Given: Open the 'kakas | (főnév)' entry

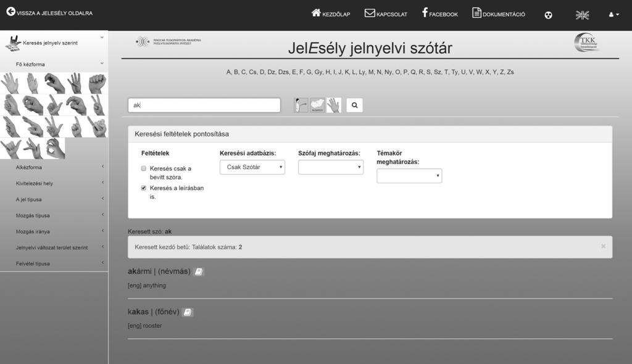Looking at the screenshot, I should pos(154,312).
